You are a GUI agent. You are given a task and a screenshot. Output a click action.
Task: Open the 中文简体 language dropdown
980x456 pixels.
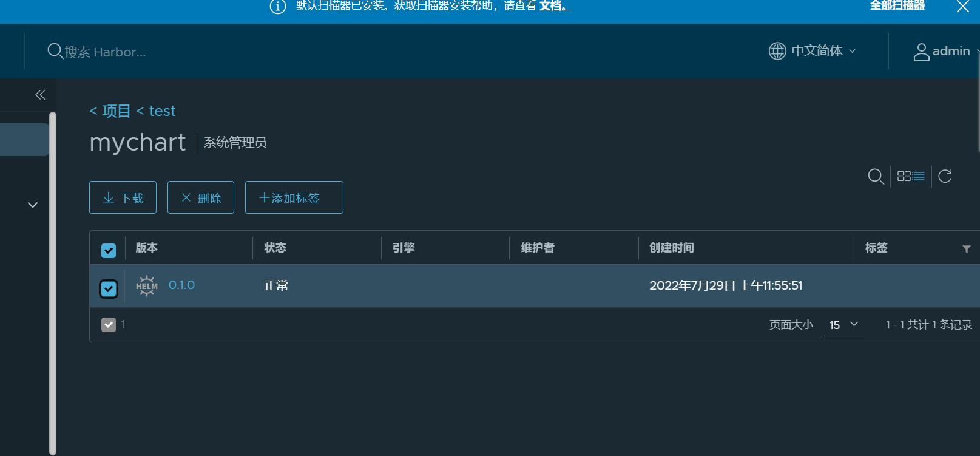(x=813, y=51)
